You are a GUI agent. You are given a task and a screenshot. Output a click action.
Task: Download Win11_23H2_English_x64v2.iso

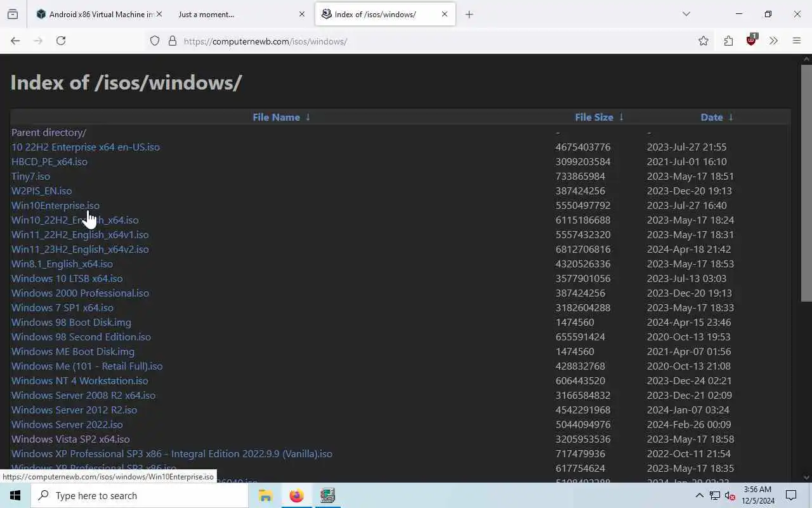[x=80, y=249]
